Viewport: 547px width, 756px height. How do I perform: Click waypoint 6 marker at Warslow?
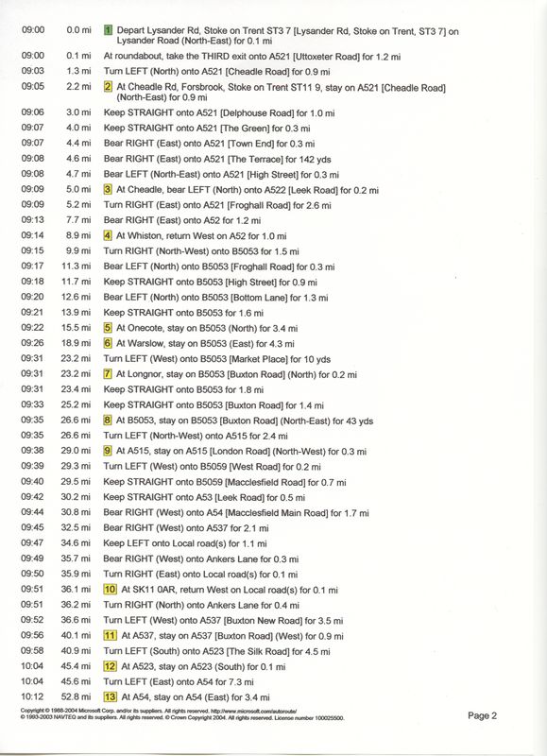(x=108, y=343)
